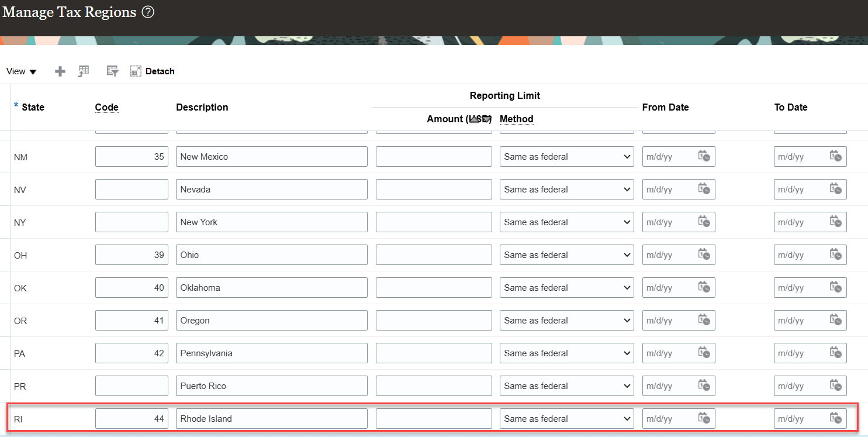Click the Add (plus) icon to create a new row
The width and height of the screenshot is (868, 437).
(60, 71)
